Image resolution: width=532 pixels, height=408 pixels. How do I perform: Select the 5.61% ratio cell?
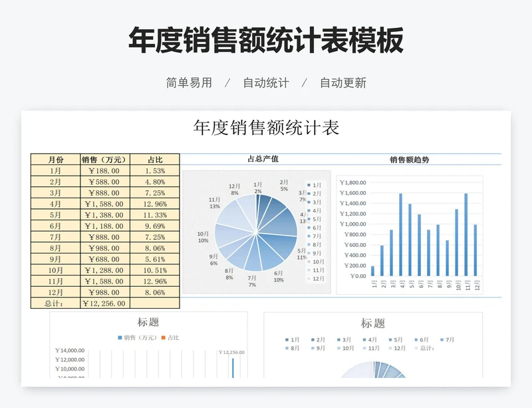coord(155,259)
